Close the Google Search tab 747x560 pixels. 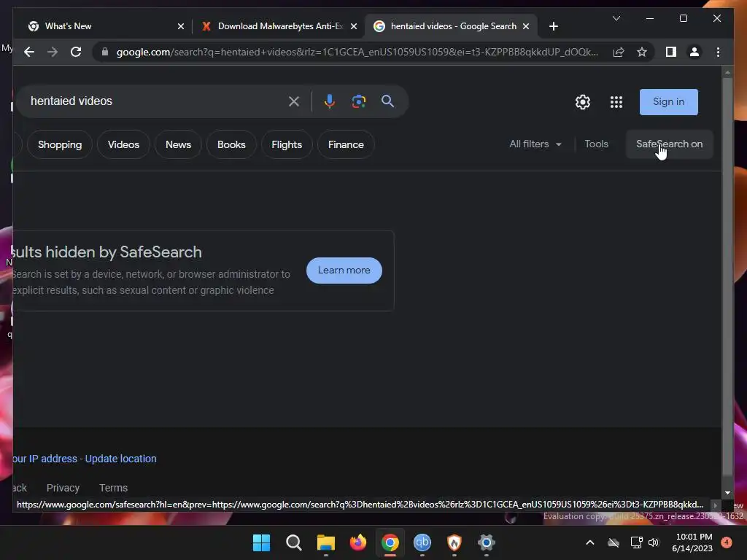pyautogui.click(x=526, y=26)
